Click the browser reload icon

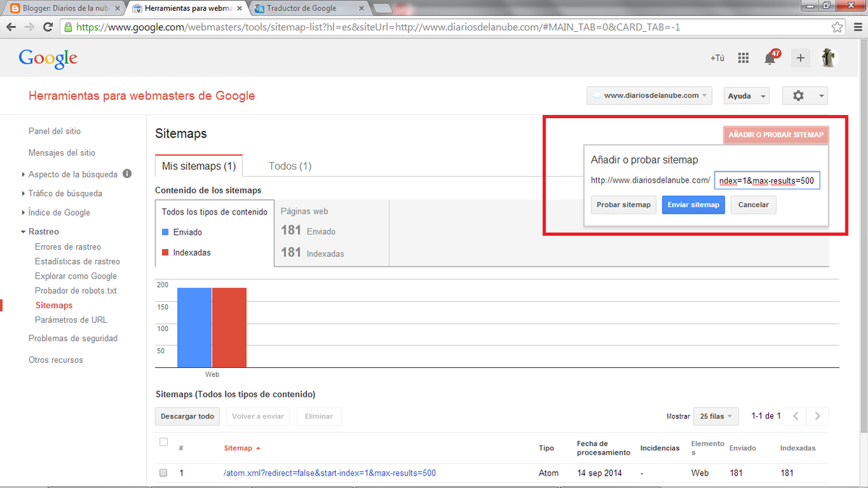click(48, 28)
